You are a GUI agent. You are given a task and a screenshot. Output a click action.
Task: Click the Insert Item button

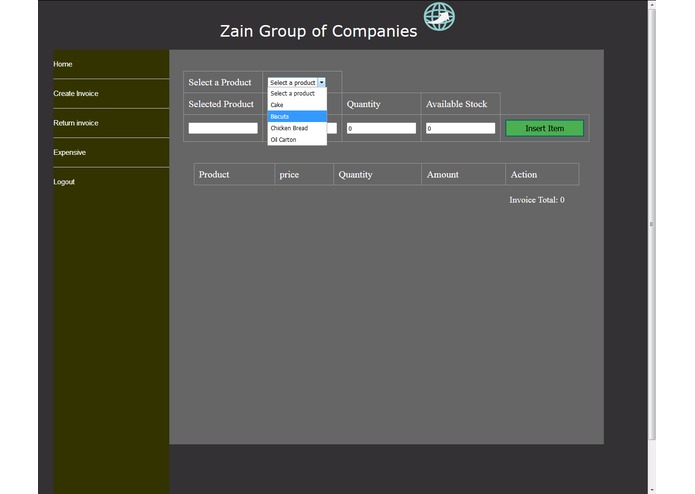[x=544, y=128]
